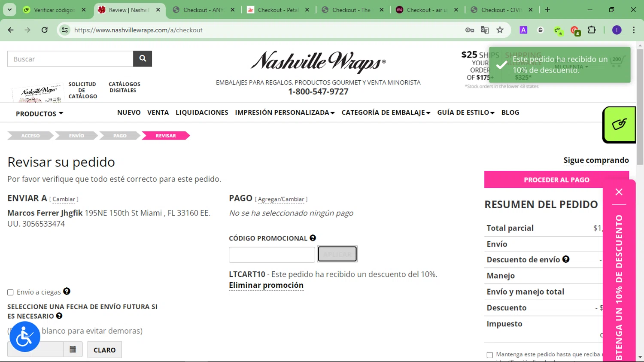Image resolution: width=644 pixels, height=362 pixels.
Task: Click the search magnifier button
Action: pyautogui.click(x=143, y=59)
